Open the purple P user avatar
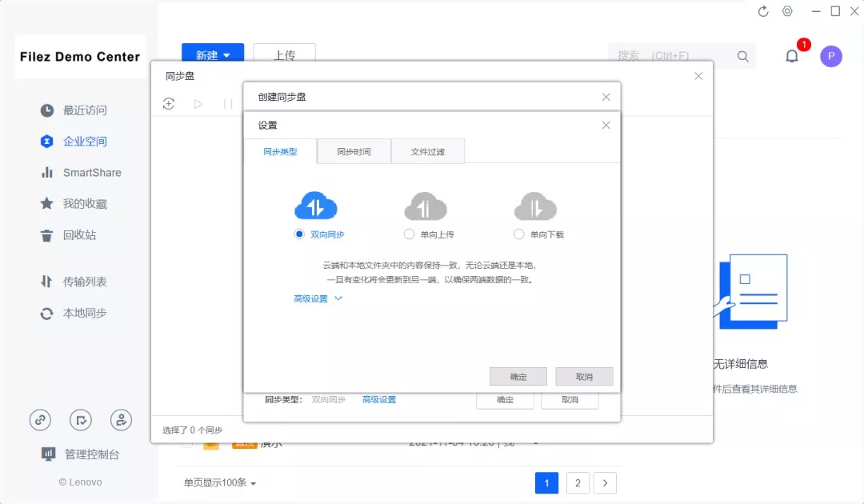Screen dimensions: 864x504 click(x=831, y=56)
